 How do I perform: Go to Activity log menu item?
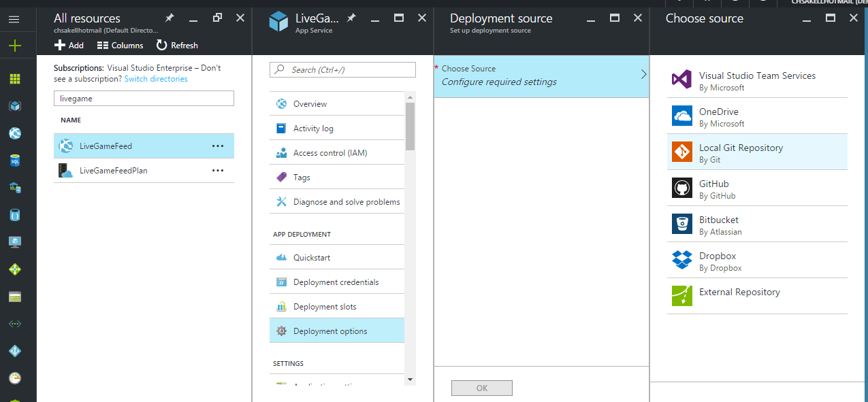pos(313,129)
